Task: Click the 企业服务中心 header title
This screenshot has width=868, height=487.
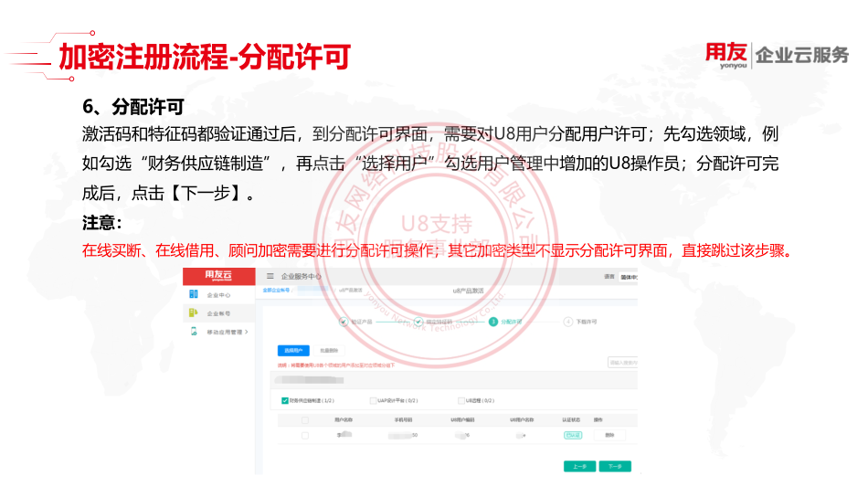Action: click(x=302, y=276)
